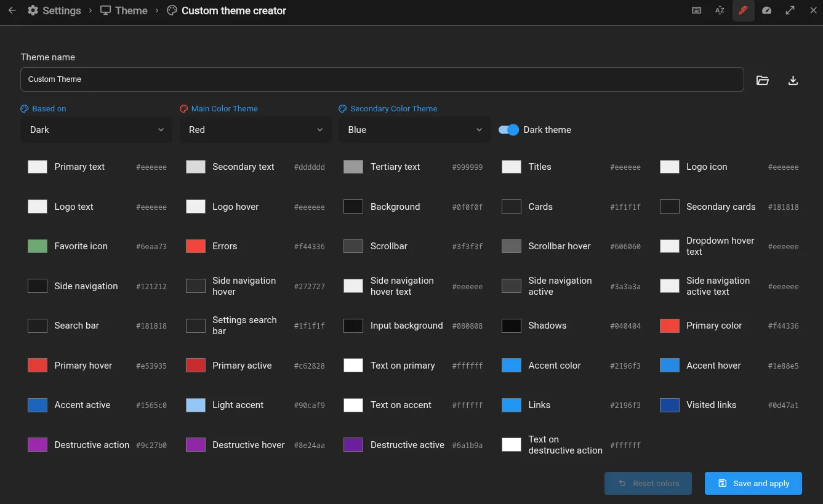The width and height of the screenshot is (823, 504).
Task: Go to Theme in the breadcrumb
Action: 131,10
